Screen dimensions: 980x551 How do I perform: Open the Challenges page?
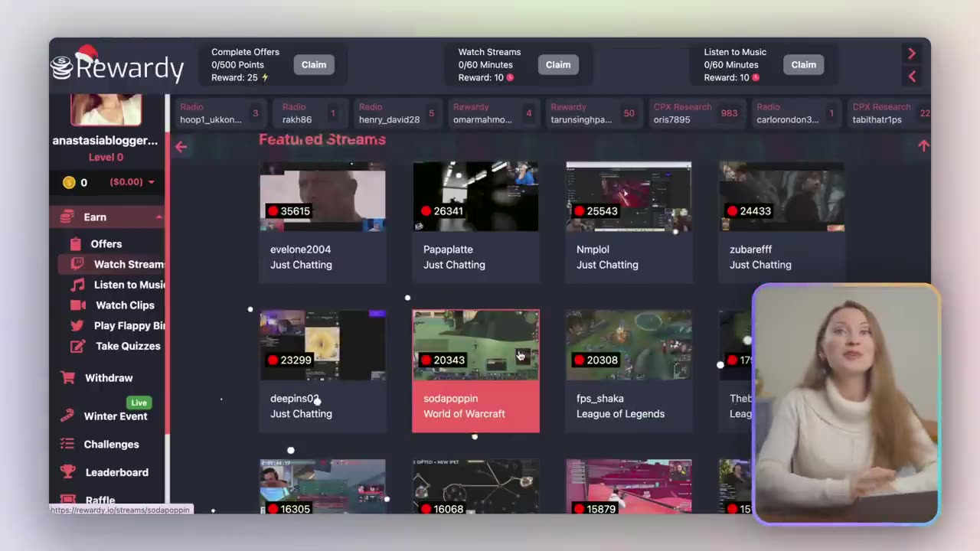click(x=111, y=445)
